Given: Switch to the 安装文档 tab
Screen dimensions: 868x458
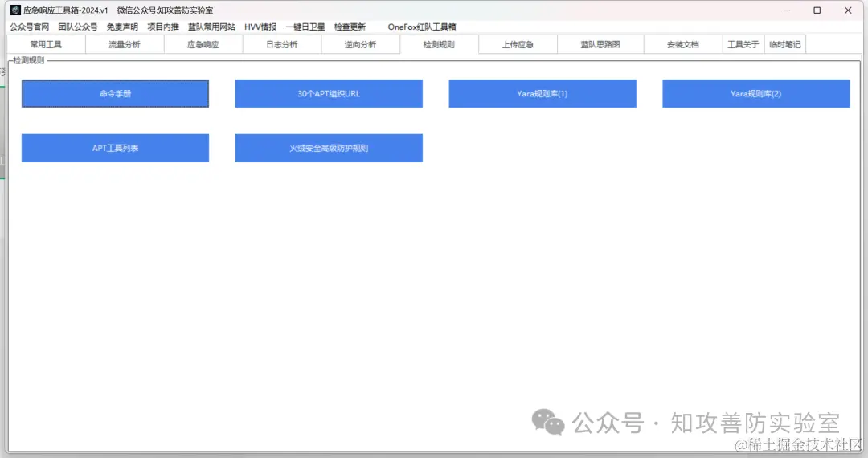Looking at the screenshot, I should coord(682,44).
